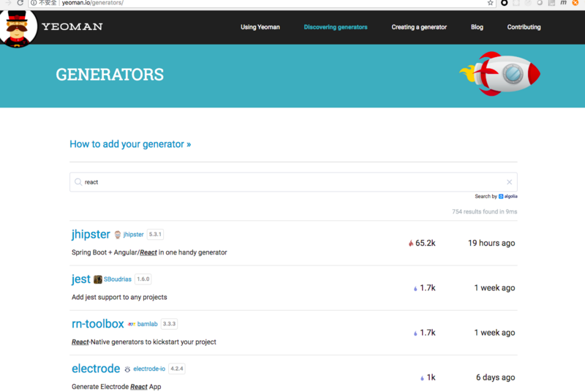Screen dimensions: 585x392
Task: Click the Search by label
Action: pyautogui.click(x=486, y=196)
